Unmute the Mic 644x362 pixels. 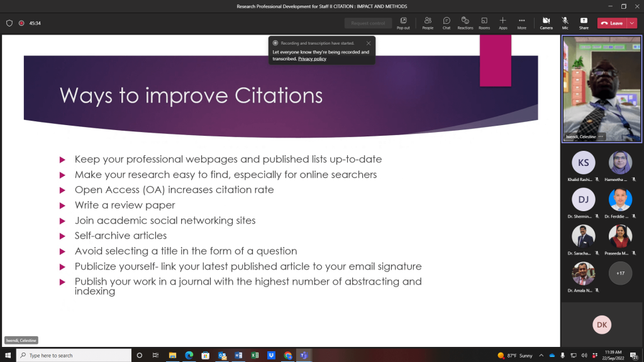pos(565,23)
